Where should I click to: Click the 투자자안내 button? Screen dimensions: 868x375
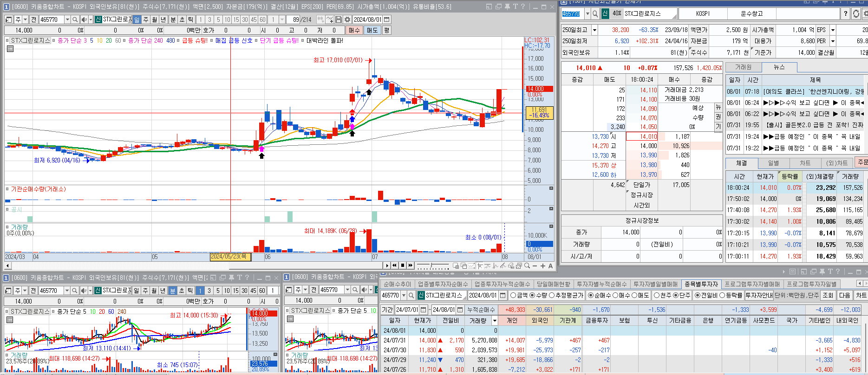tap(759, 295)
